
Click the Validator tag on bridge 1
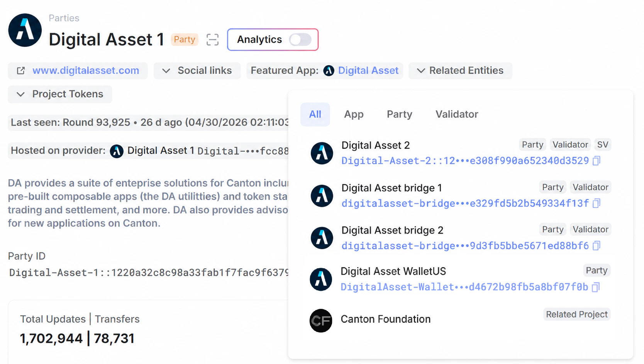pyautogui.click(x=590, y=187)
